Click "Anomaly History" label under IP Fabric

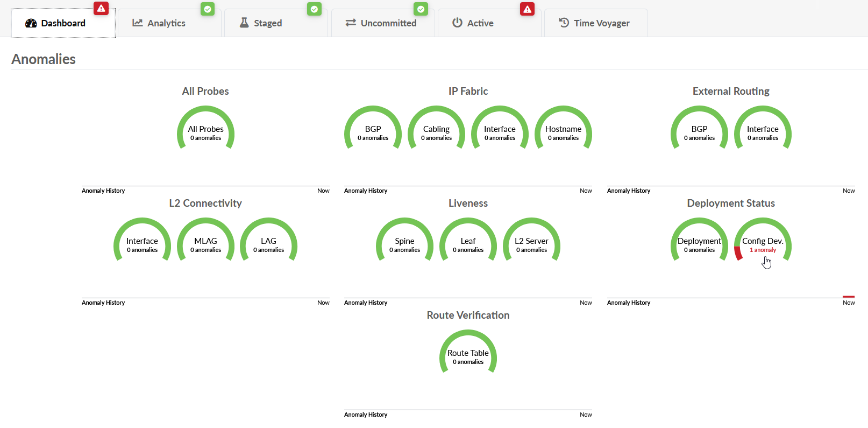point(366,191)
